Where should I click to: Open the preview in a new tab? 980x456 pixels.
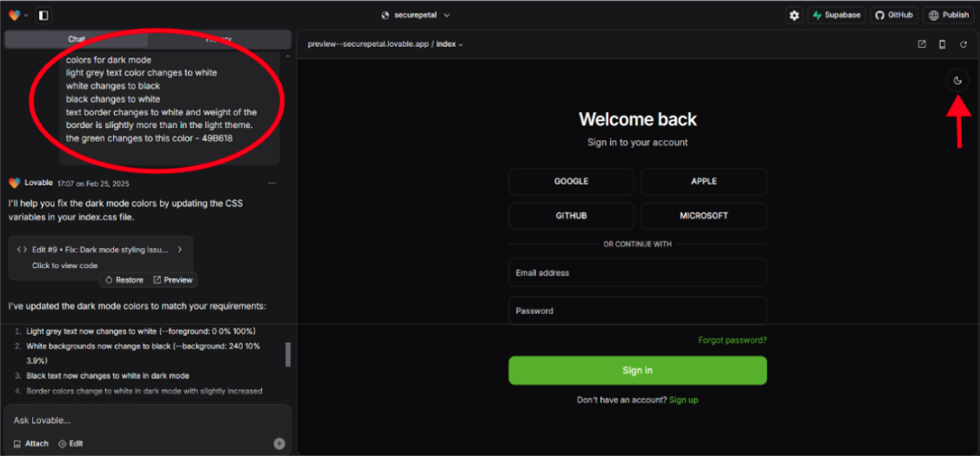(x=922, y=44)
